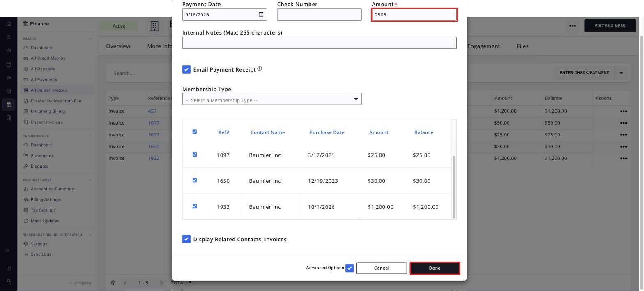Open the Contacts person icon in left rail
This screenshot has height=291, width=644.
9,37
